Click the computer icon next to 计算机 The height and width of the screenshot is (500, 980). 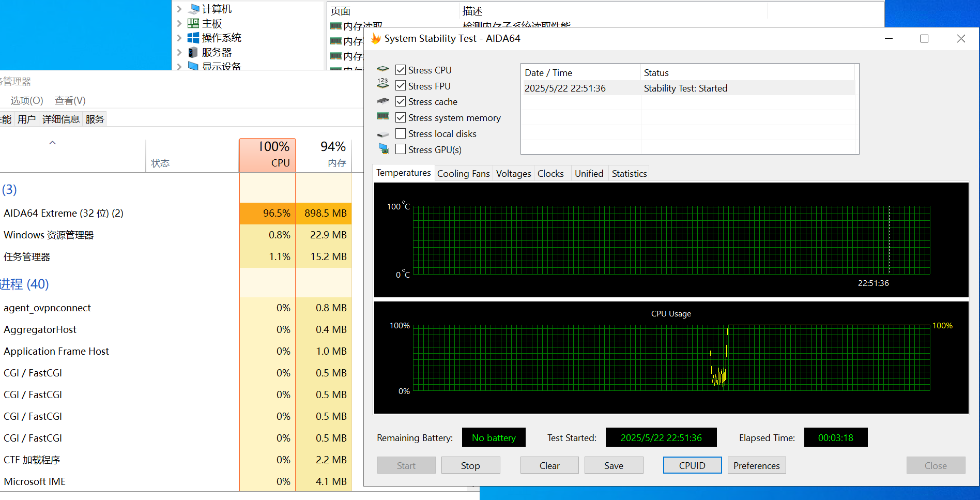tap(194, 9)
